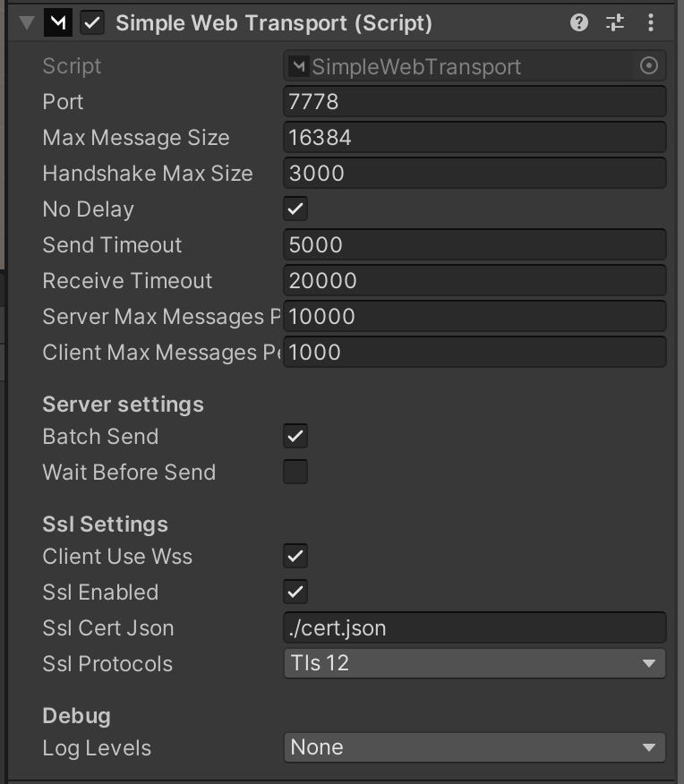The height and width of the screenshot is (784, 684).
Task: Uncheck Client Use Wss
Action: [295, 557]
